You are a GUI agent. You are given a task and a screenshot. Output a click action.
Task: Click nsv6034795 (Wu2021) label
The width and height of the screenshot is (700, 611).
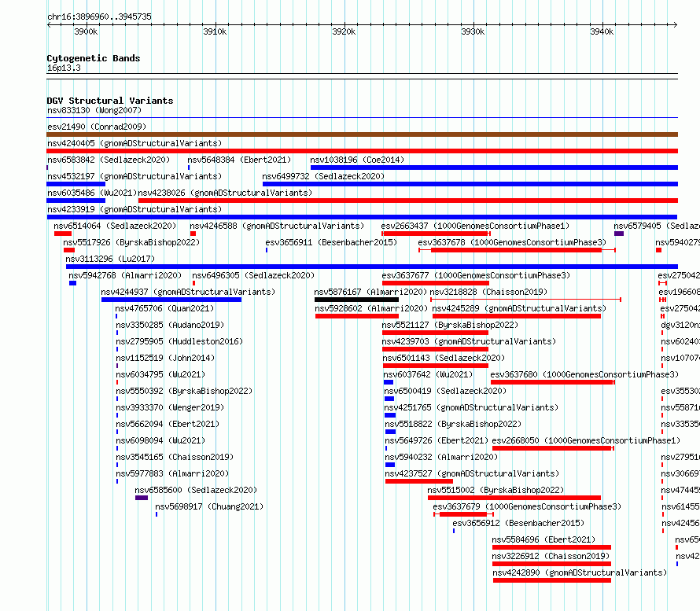tap(160, 374)
